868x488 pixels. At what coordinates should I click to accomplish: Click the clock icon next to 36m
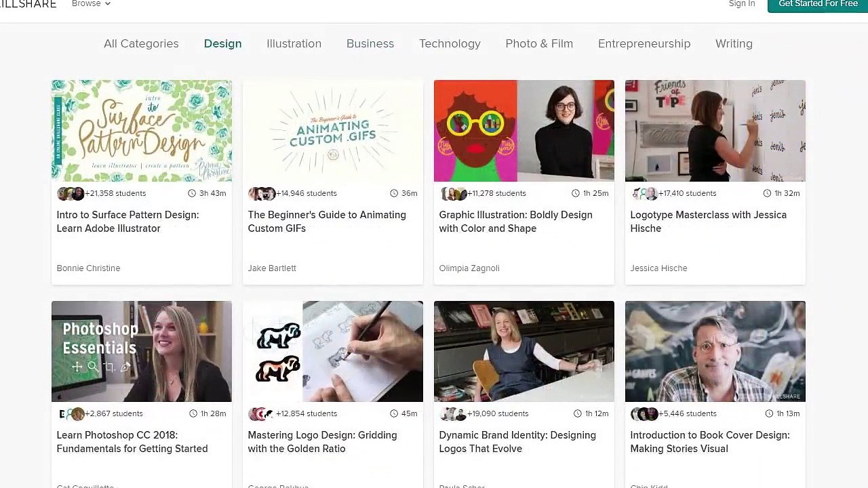(x=394, y=193)
